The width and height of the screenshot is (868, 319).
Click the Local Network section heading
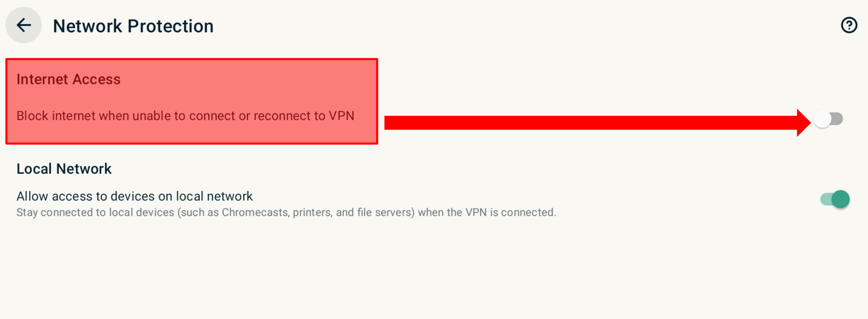[64, 169]
